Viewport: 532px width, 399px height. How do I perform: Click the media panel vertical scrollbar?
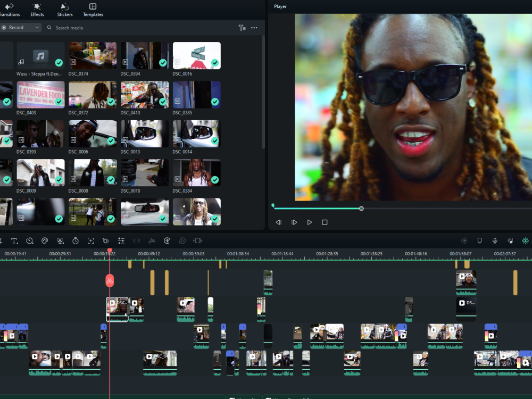point(263,92)
